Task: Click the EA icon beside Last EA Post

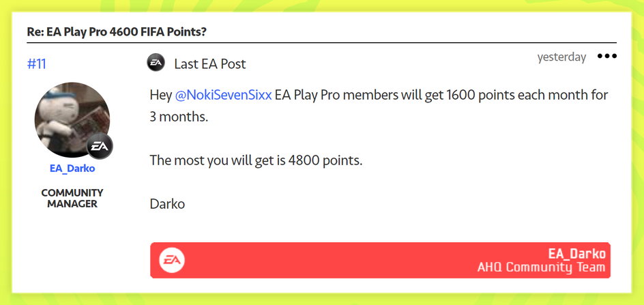Action: coord(156,63)
